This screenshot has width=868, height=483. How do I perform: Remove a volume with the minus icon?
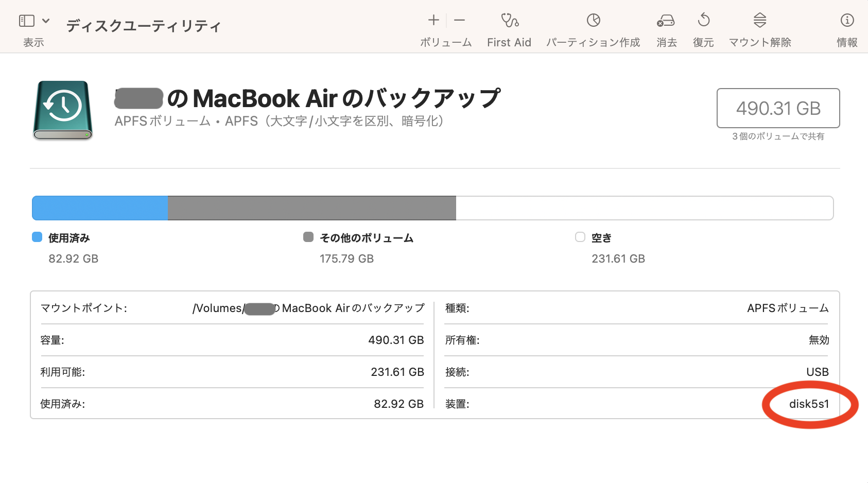coord(460,20)
